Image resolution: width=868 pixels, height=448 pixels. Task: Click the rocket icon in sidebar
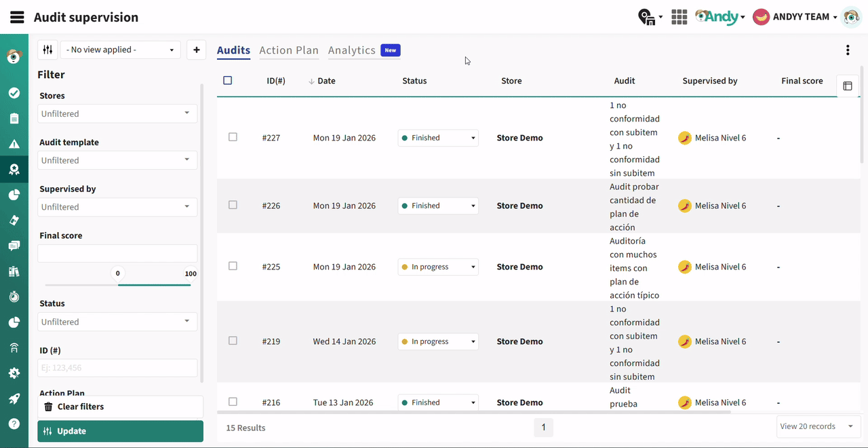(x=14, y=398)
